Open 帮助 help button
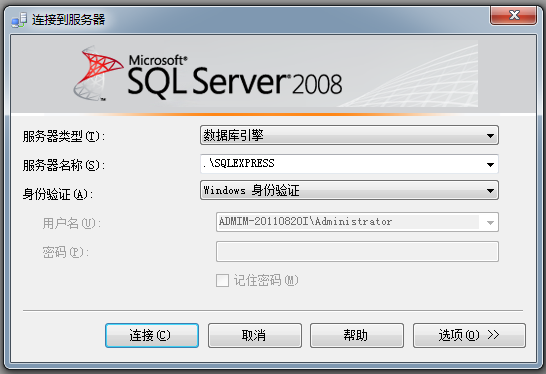This screenshot has height=374, width=546. (357, 335)
